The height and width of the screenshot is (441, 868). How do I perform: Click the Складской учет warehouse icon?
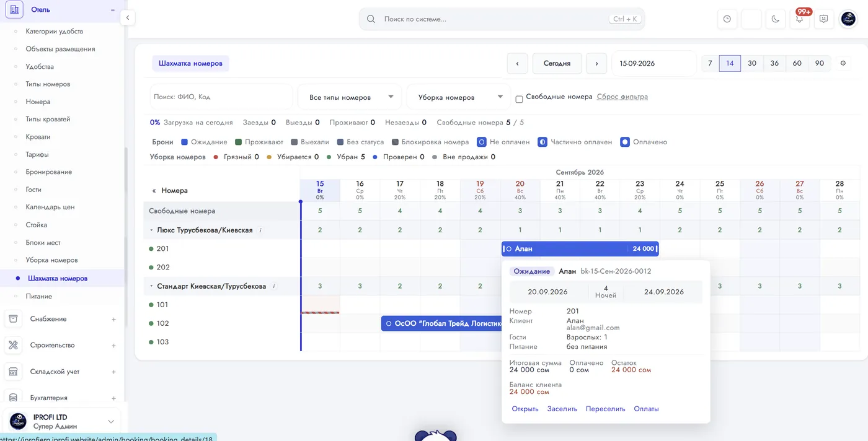[13, 372]
